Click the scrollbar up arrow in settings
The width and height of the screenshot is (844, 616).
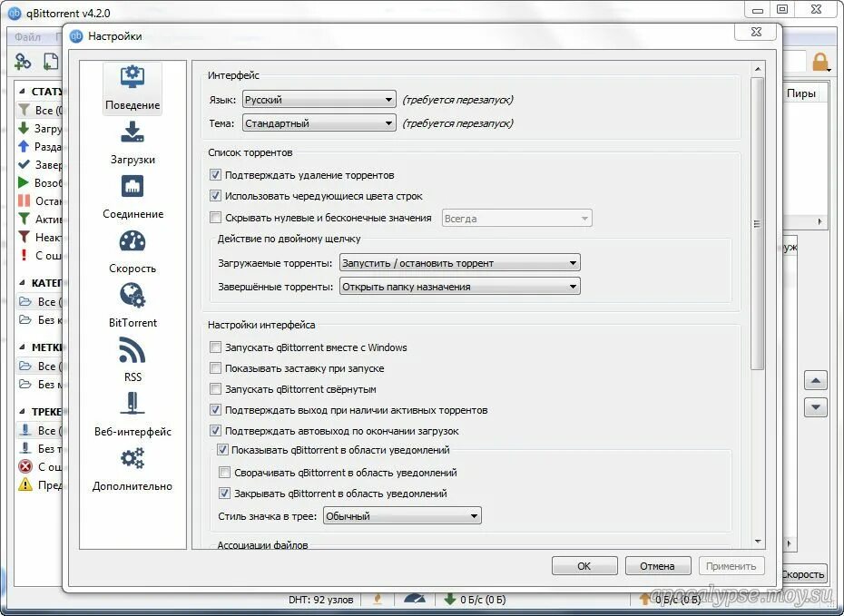click(x=758, y=69)
